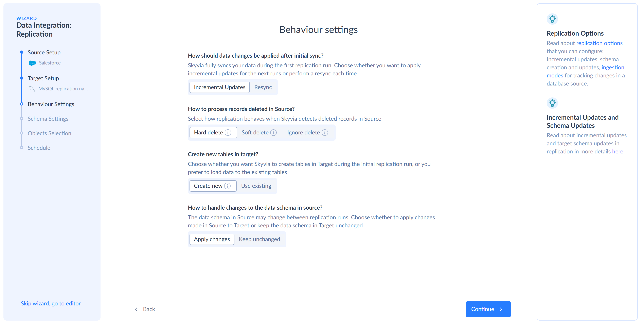
Task: Click the Create new info icon
Action: click(x=227, y=186)
